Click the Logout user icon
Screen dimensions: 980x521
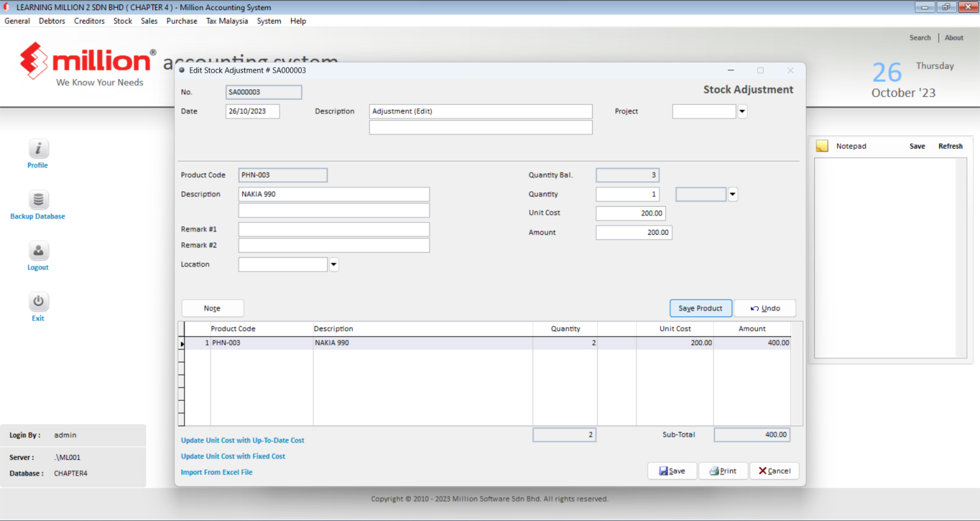tap(38, 251)
